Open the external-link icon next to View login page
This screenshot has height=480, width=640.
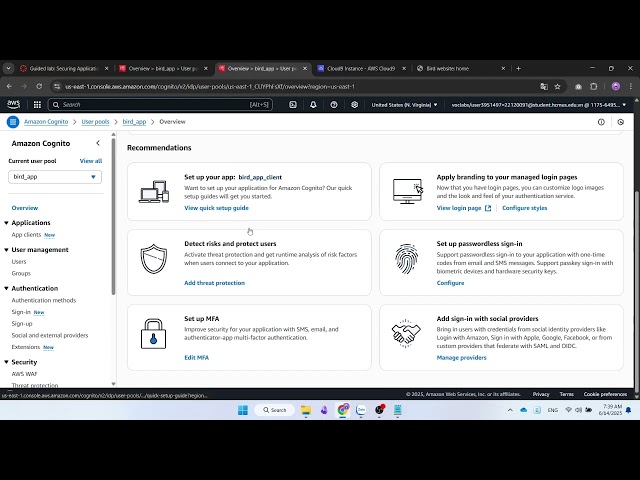(488, 208)
